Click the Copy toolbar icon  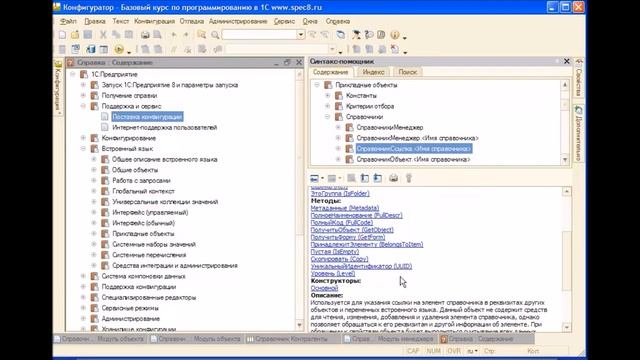pyautogui.click(x=116, y=35)
